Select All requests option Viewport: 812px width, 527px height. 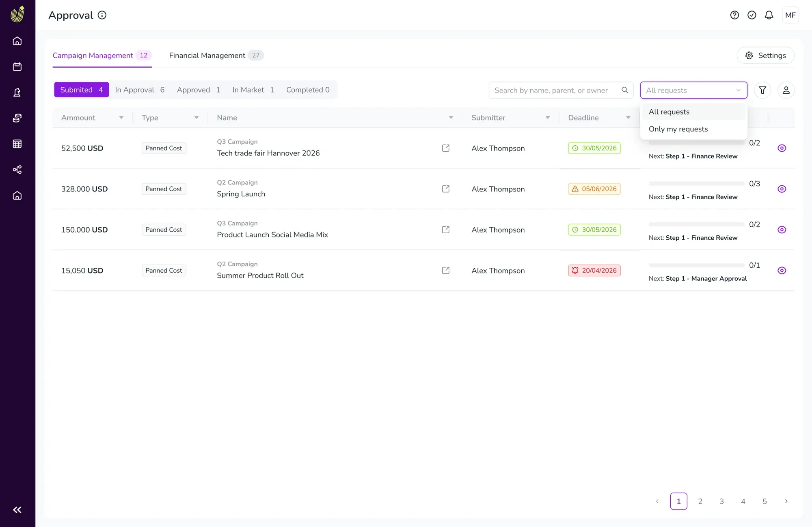(x=694, y=112)
